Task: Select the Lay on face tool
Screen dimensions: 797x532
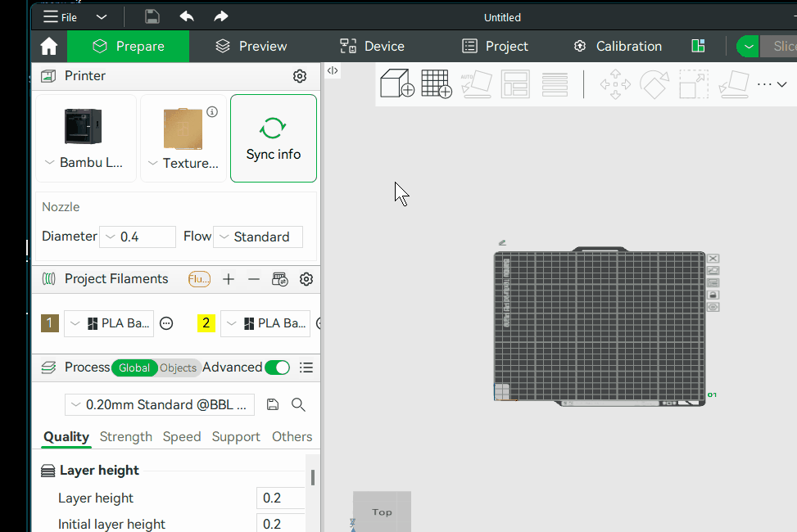Action: pyautogui.click(x=734, y=84)
